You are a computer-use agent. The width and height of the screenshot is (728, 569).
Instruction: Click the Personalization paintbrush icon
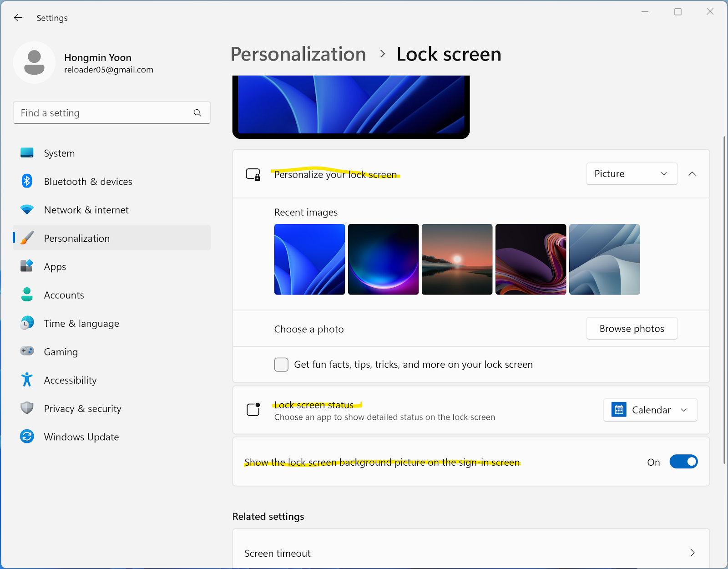click(27, 238)
